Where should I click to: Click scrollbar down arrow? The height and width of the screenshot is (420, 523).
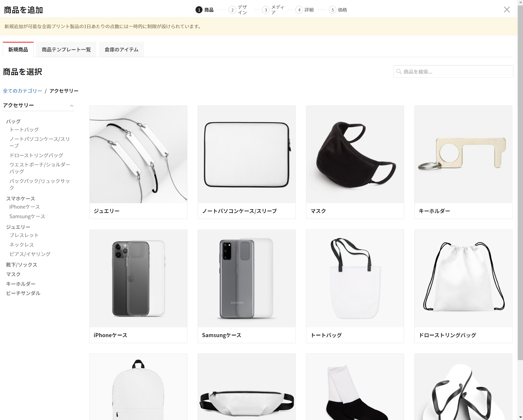(520, 417)
